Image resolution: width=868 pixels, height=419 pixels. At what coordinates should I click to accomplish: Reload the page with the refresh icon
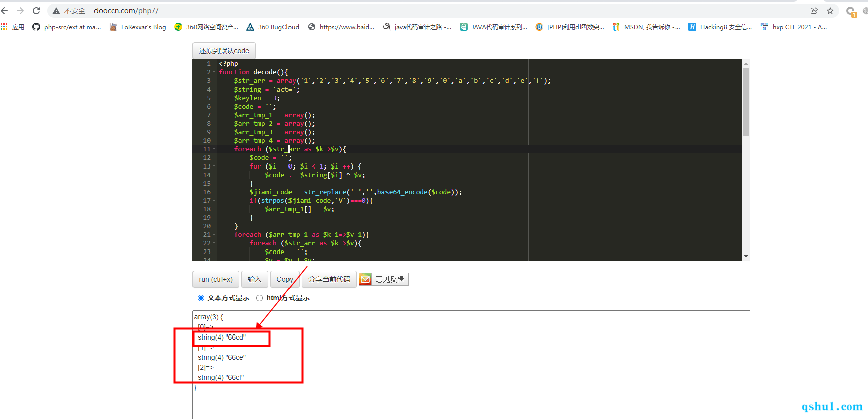point(36,11)
